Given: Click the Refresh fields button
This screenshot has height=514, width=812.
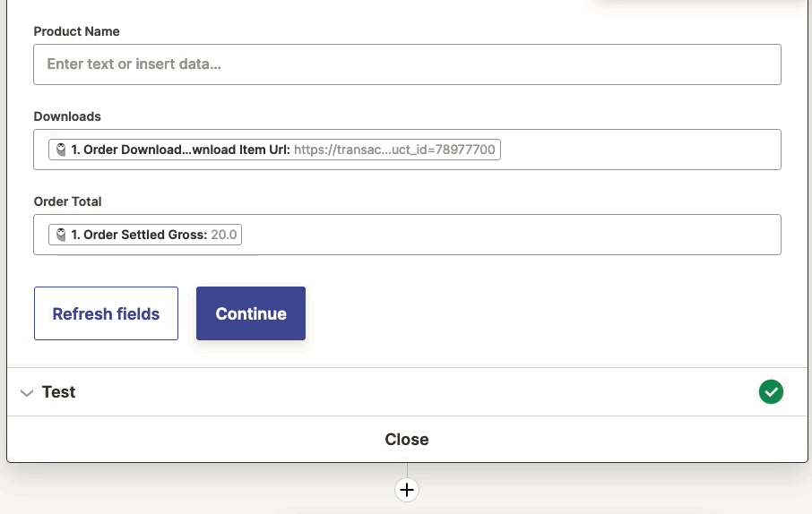Looking at the screenshot, I should pyautogui.click(x=106, y=313).
